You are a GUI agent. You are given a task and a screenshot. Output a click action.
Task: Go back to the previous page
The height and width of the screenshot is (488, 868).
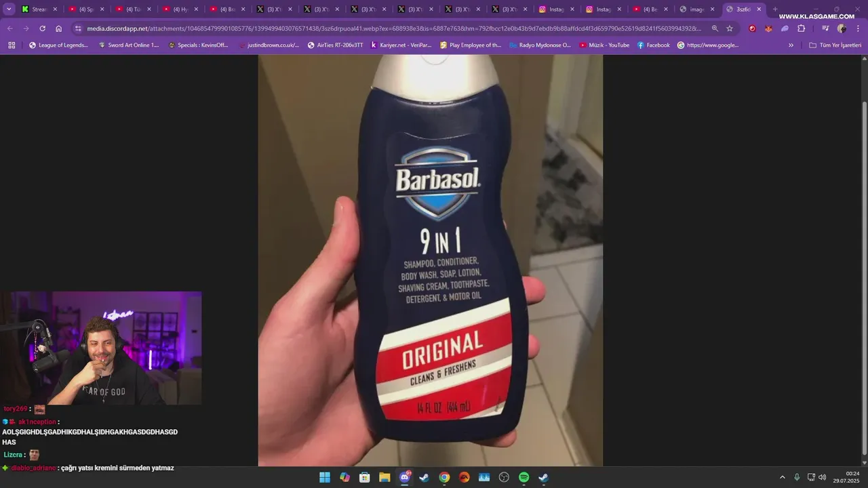(9, 28)
